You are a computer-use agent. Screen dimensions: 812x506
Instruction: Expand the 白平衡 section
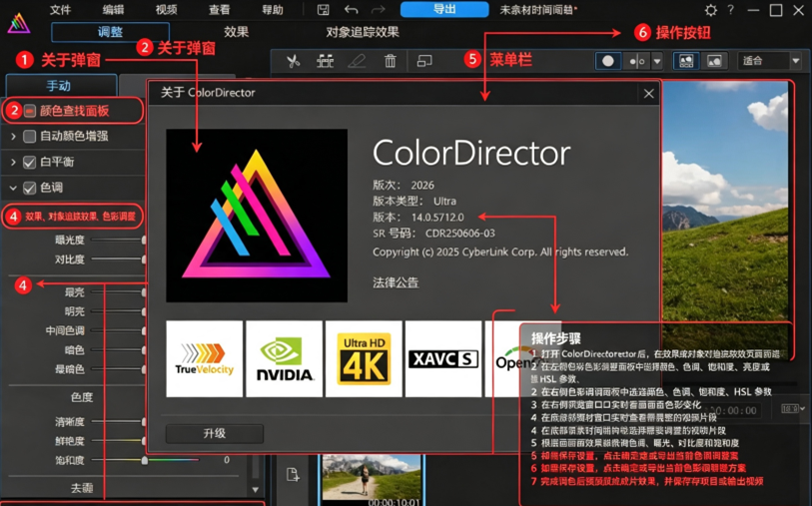tap(13, 162)
